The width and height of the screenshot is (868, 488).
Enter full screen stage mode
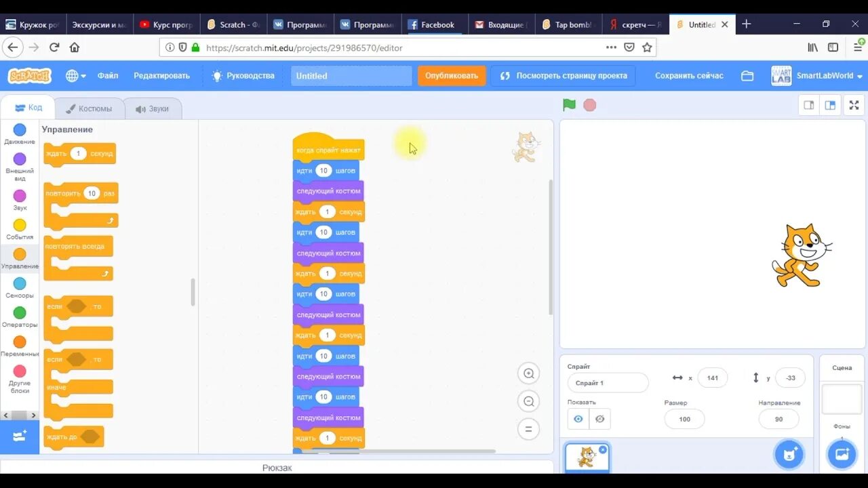point(854,105)
